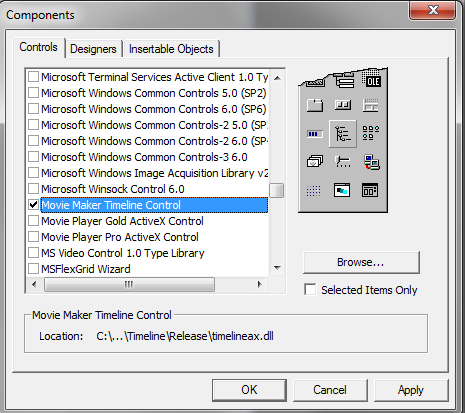
Task: Click the tab strip folder icon in the preview
Action: click(315, 105)
